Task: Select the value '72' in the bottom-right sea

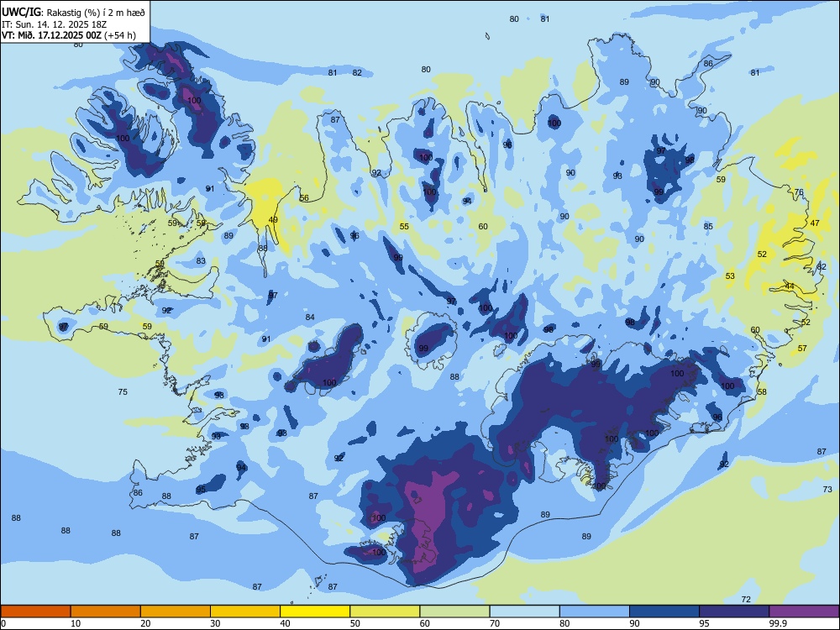Action: tap(746, 600)
